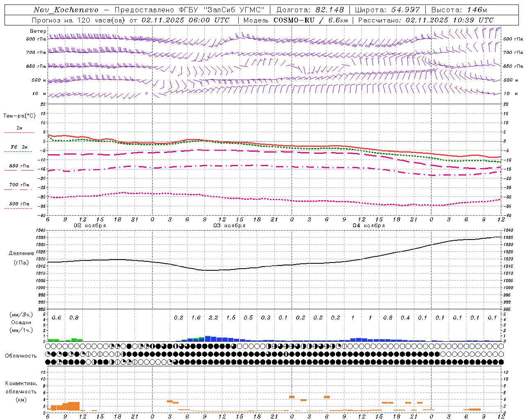Click the 0.6 precipitation value
The height and width of the screenshot is (420, 525).
(56, 317)
